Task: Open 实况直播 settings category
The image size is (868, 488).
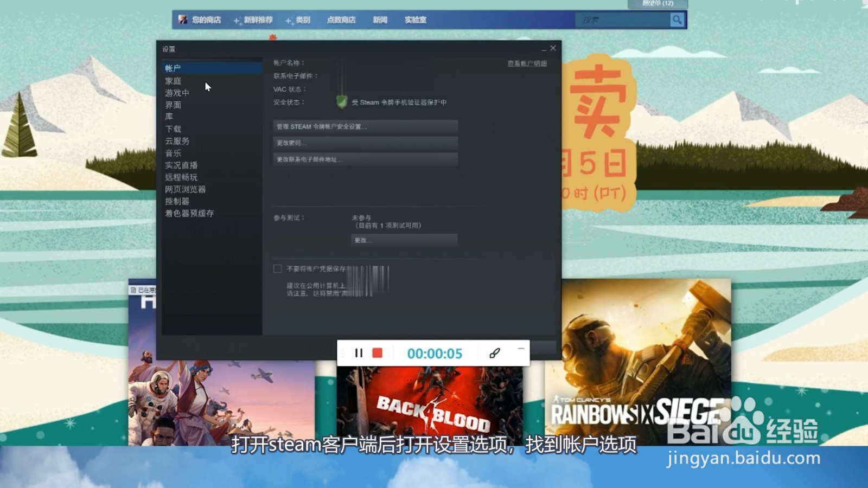Action: 181,165
